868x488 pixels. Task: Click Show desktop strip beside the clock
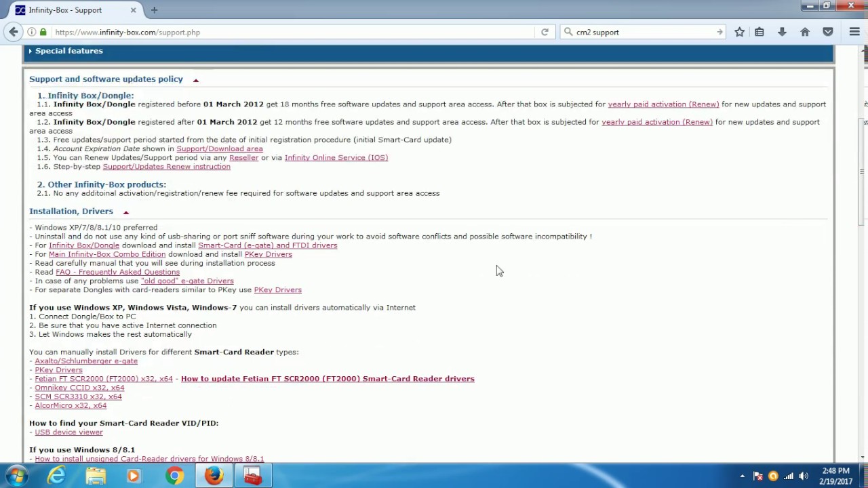point(863,476)
